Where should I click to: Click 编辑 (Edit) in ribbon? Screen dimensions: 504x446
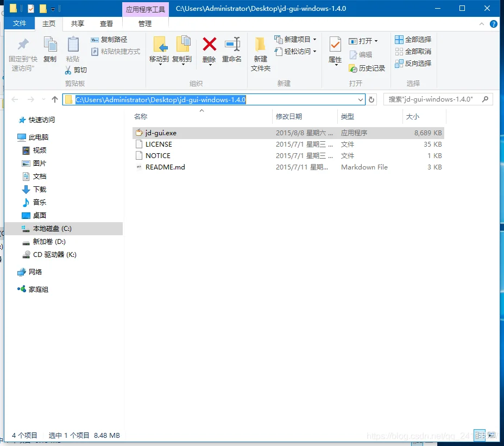[x=361, y=55]
